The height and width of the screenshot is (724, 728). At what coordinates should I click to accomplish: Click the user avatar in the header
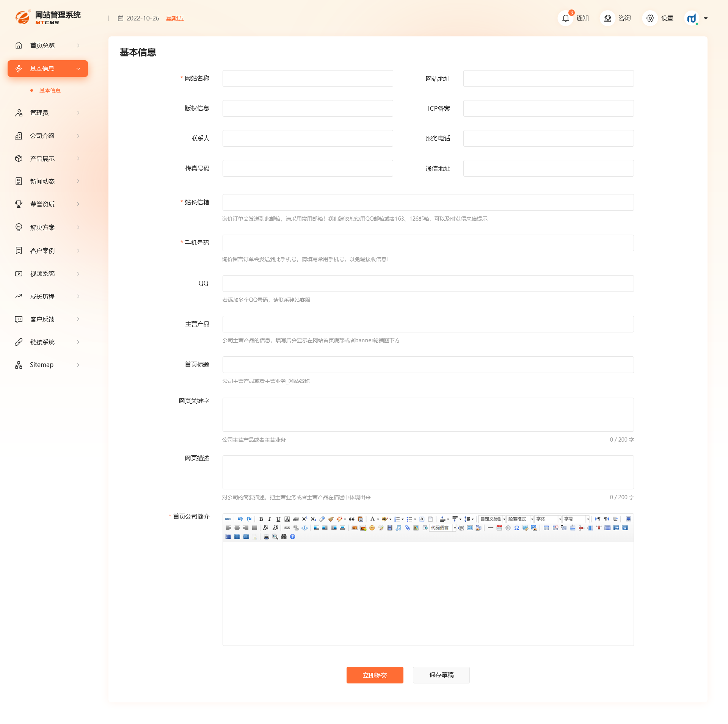coord(692,18)
